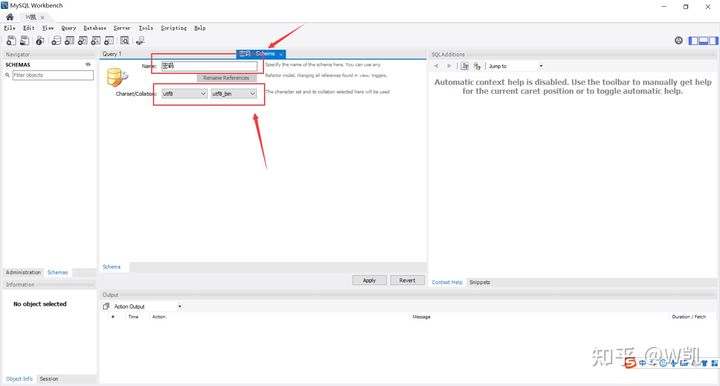Click the search table data icon

[124, 41]
